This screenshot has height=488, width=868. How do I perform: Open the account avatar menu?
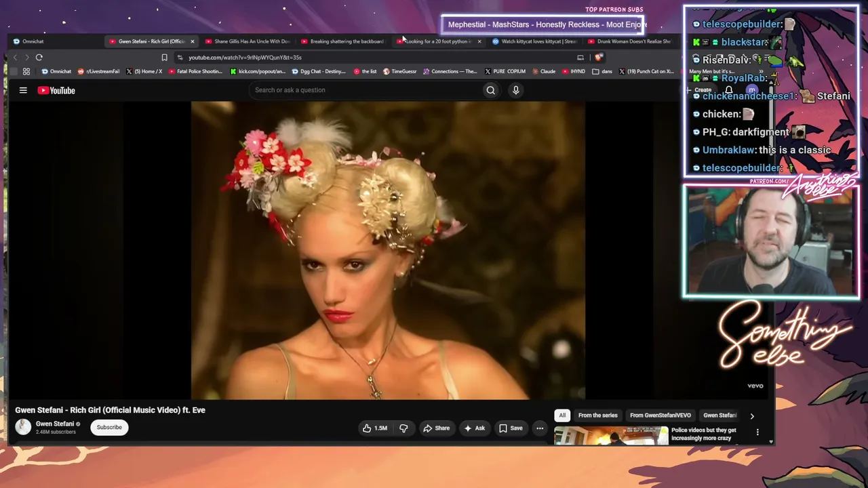coord(751,90)
